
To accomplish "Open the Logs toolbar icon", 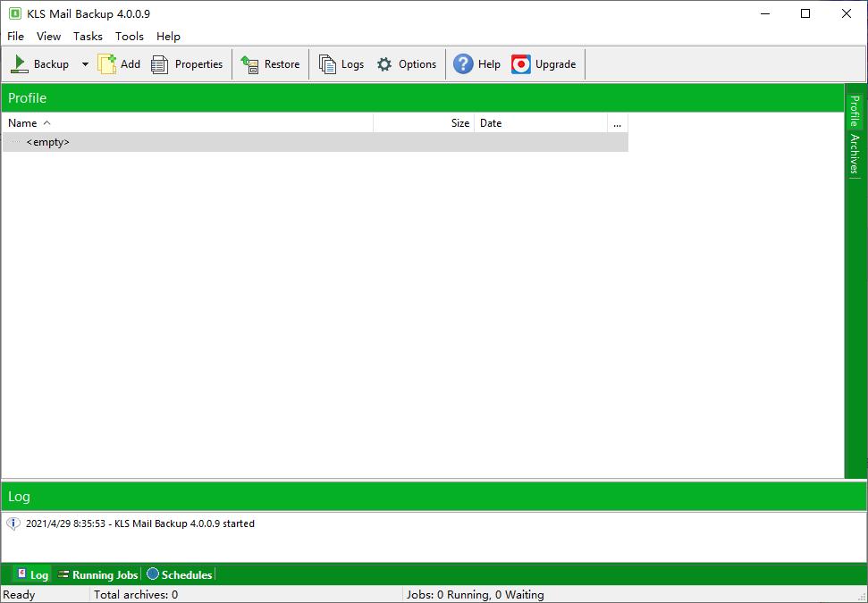I will pos(327,64).
